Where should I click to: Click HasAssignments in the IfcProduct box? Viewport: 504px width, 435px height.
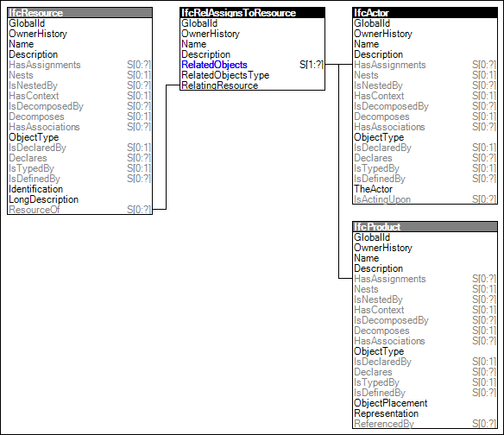tap(390, 279)
